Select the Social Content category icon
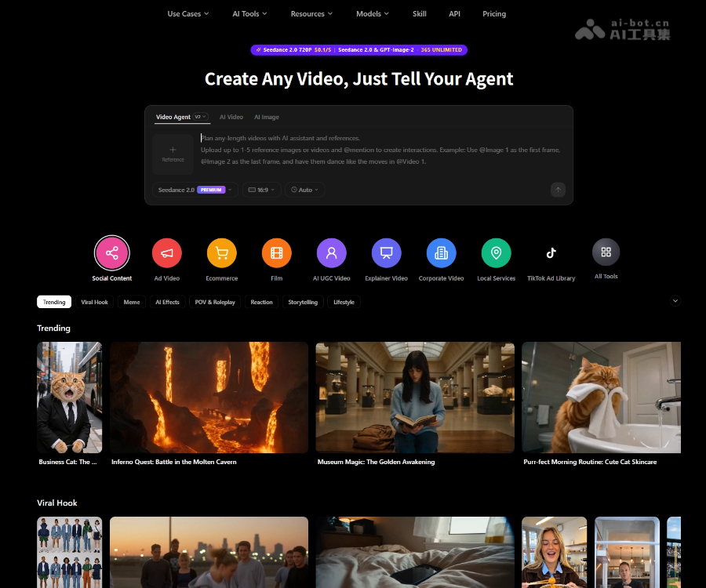The width and height of the screenshot is (706, 588). pos(112,252)
